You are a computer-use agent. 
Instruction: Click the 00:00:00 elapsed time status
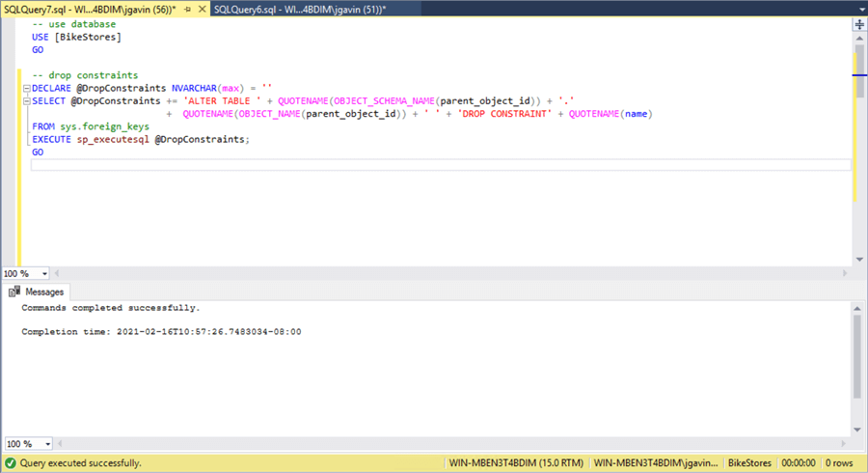click(x=799, y=463)
